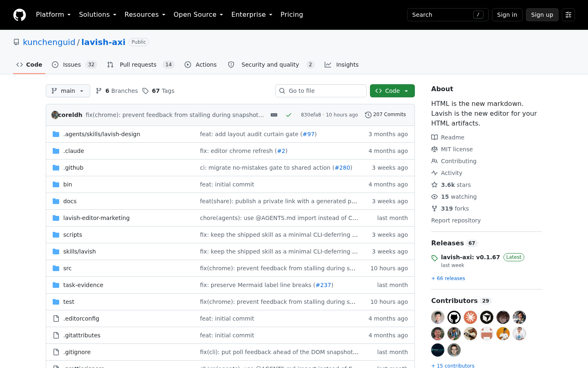
Task: Click the folder icon beside src
Action: click(x=56, y=268)
